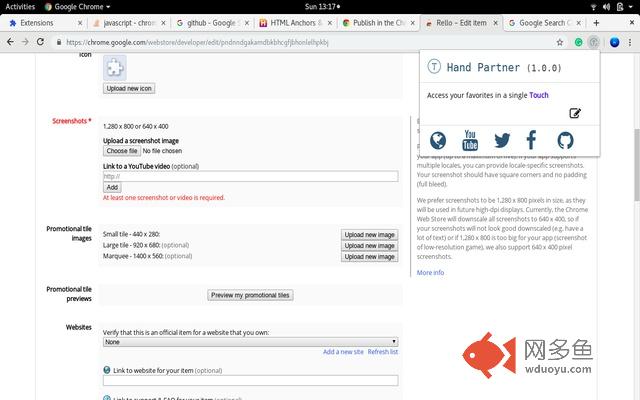Open the YouTube icon in Hand Partner popup
Screen dimensions: 640x400
[x=470, y=140]
